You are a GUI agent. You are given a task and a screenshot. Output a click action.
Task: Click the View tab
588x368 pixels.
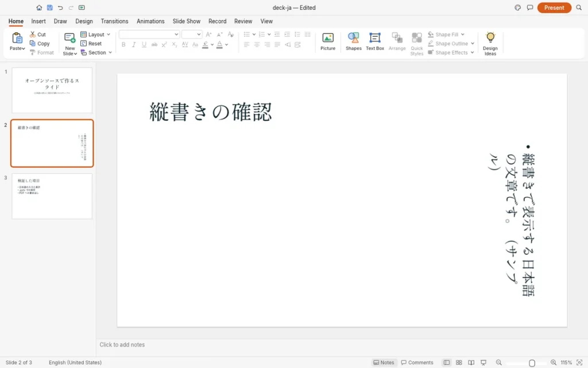(x=266, y=21)
